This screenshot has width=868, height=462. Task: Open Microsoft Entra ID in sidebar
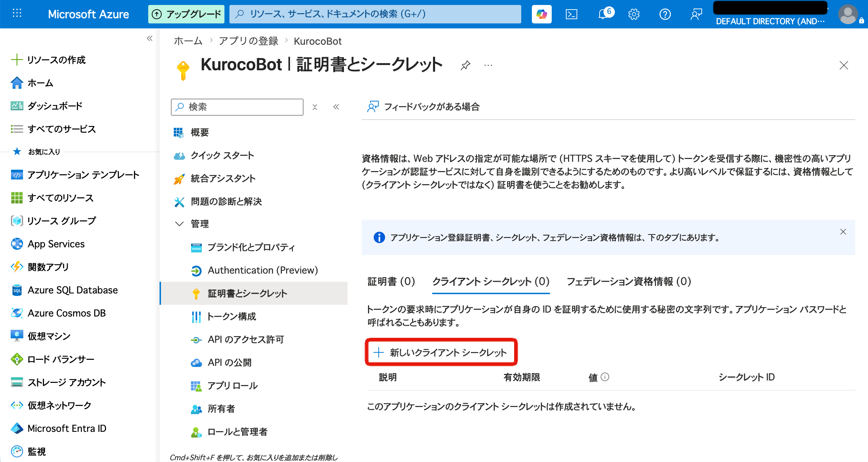coord(59,428)
